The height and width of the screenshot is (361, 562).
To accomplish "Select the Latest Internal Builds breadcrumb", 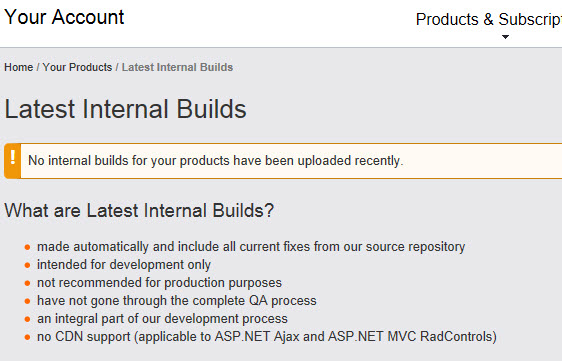I will [177, 67].
